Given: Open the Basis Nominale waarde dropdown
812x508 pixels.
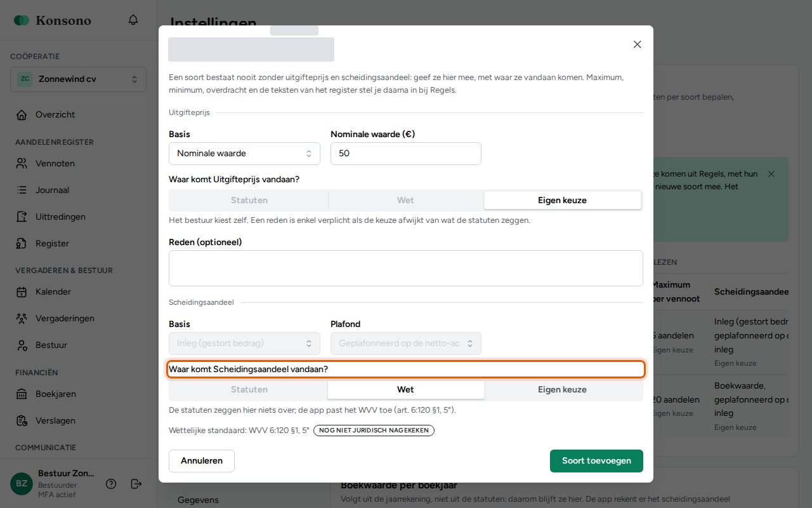Looking at the screenshot, I should tap(244, 154).
